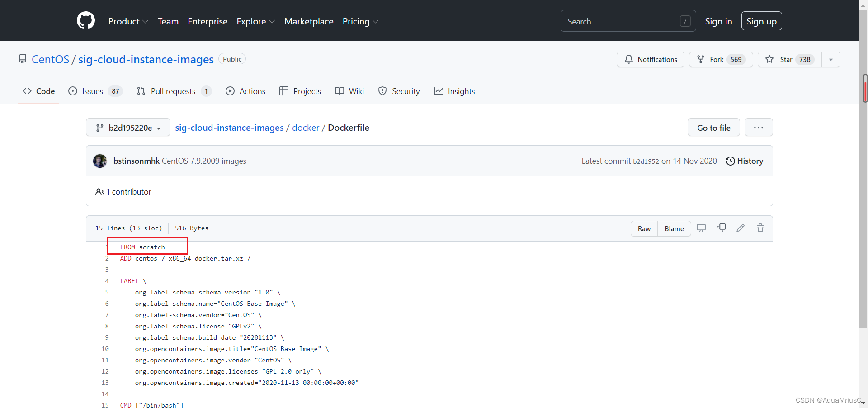The image size is (868, 408).
Task: Click the 1 contributor label
Action: point(123,192)
